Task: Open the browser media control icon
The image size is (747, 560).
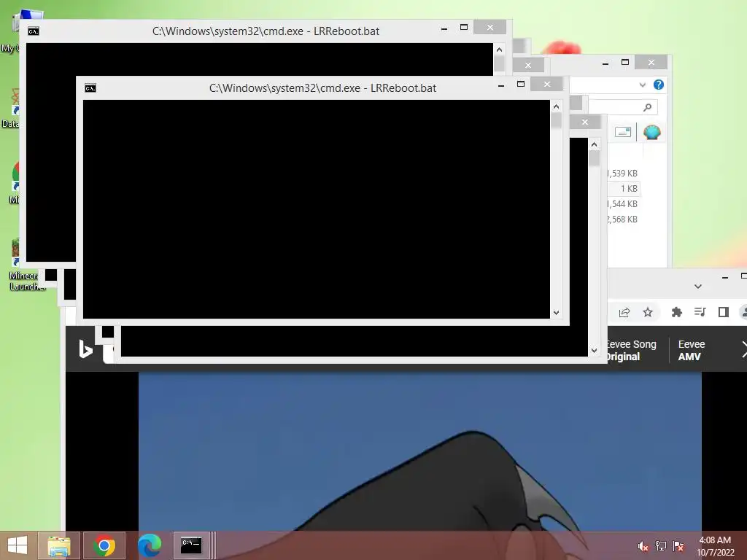Action: (x=700, y=312)
